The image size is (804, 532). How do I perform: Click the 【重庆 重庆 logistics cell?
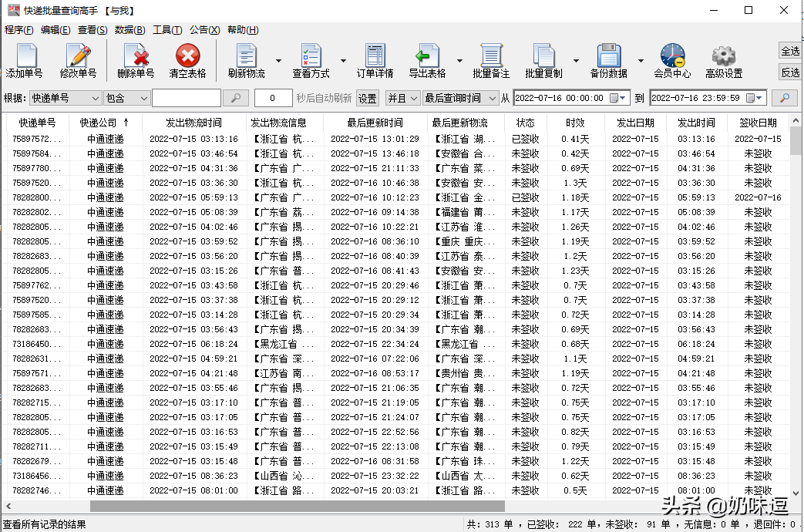click(466, 241)
